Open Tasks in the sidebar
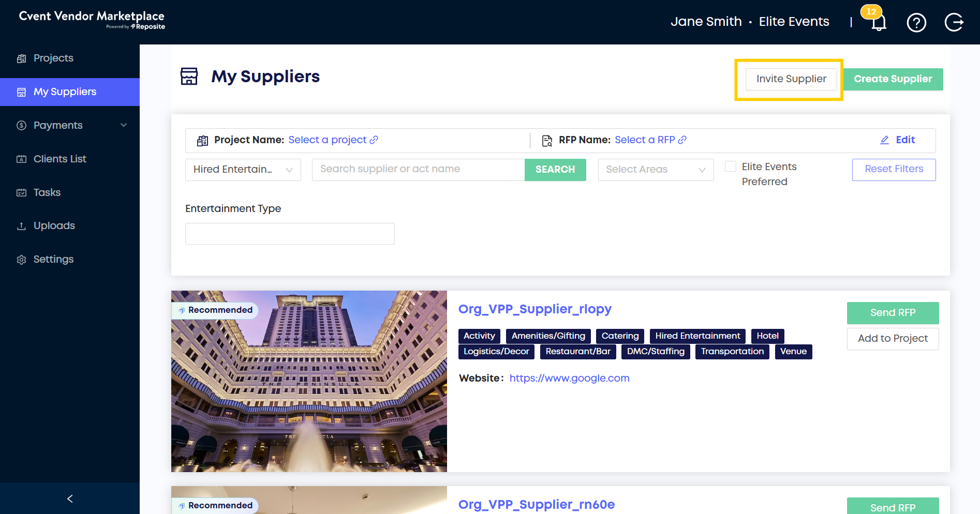The image size is (980, 514). [x=70, y=193]
